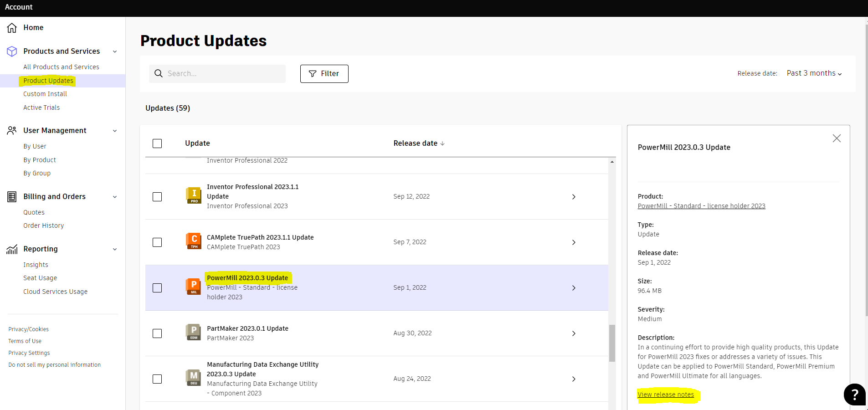Click the PartMaker EDM product icon

(x=194, y=332)
